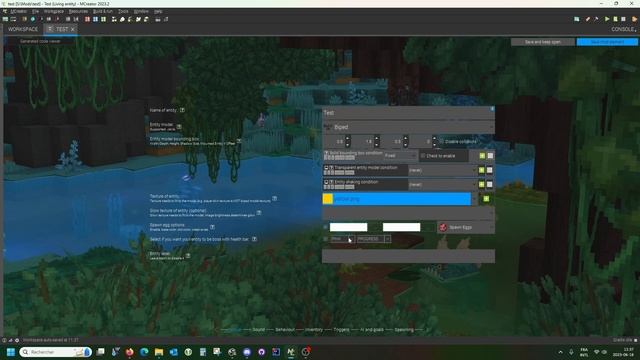Viewport: 640px width, 360px height.
Task: Open Microsoft Edge from the taskbar
Action: pyautogui.click(x=144, y=352)
